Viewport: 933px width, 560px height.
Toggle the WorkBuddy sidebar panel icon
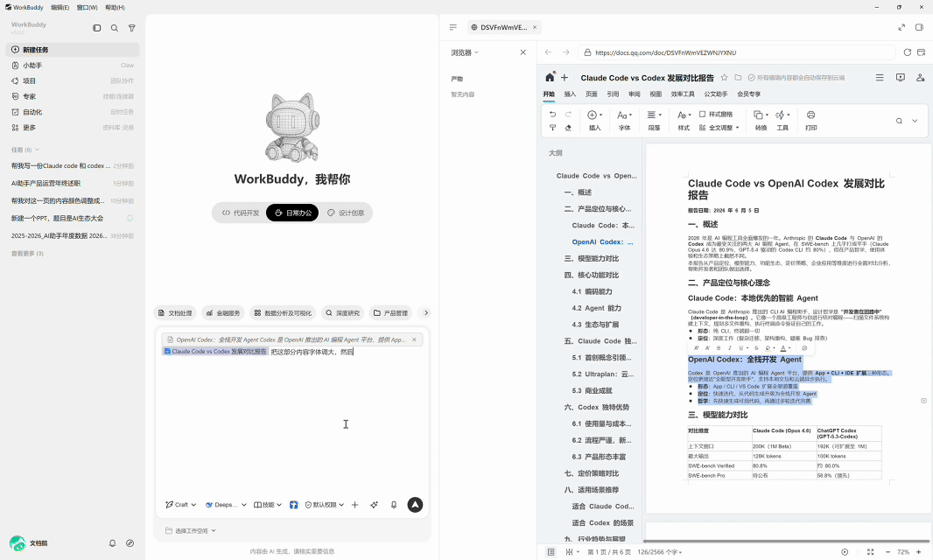(97, 28)
